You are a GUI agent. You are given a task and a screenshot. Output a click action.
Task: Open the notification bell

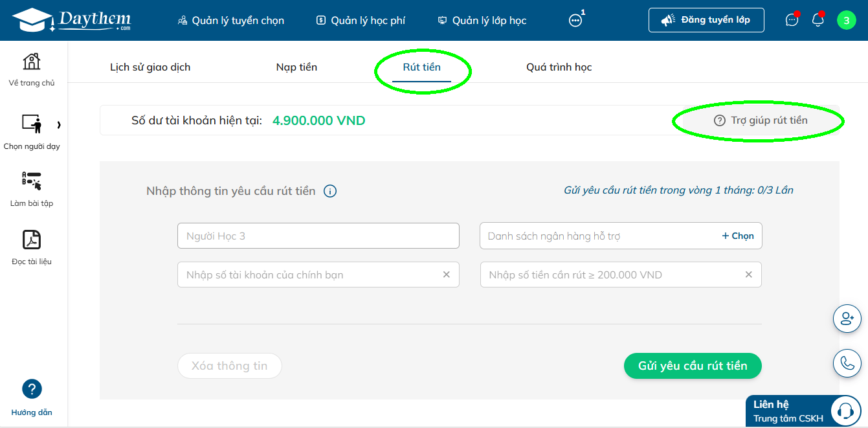click(x=818, y=20)
